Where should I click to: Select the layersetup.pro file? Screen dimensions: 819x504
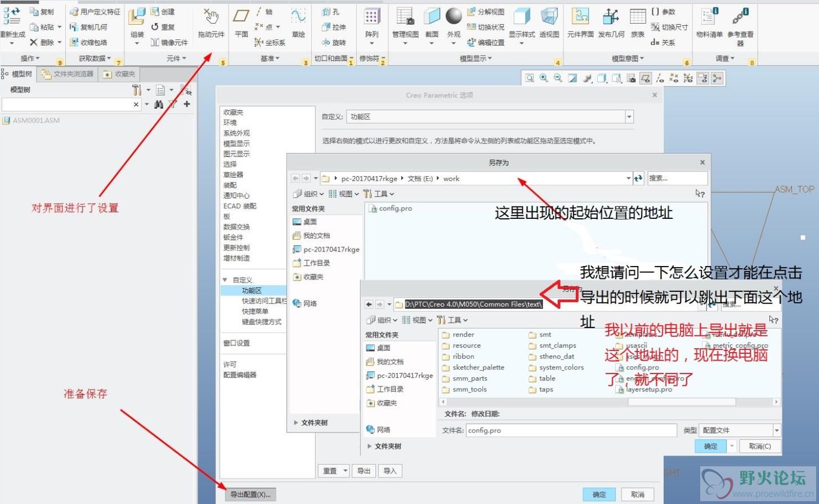[x=644, y=389]
